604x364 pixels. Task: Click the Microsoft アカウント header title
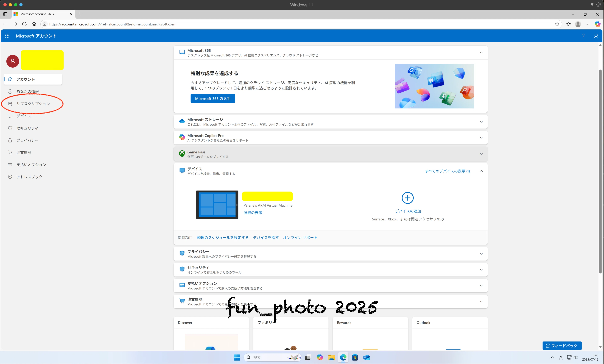click(x=36, y=36)
